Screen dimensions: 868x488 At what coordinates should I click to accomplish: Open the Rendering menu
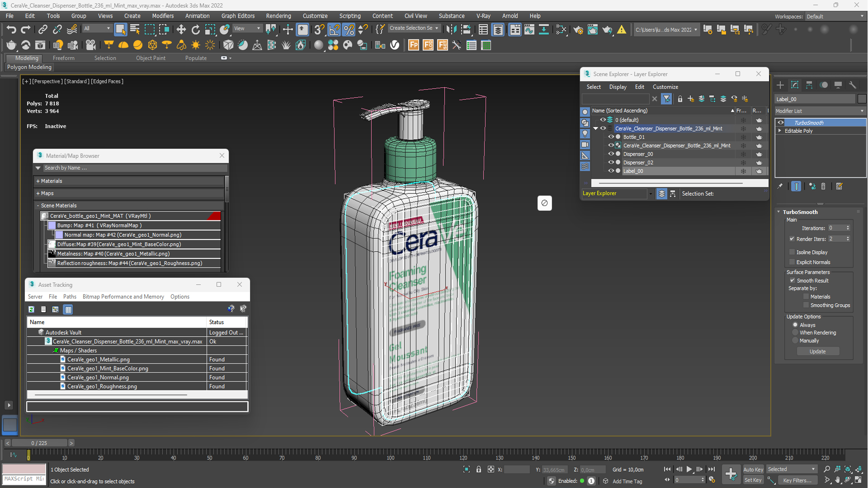[x=278, y=16]
